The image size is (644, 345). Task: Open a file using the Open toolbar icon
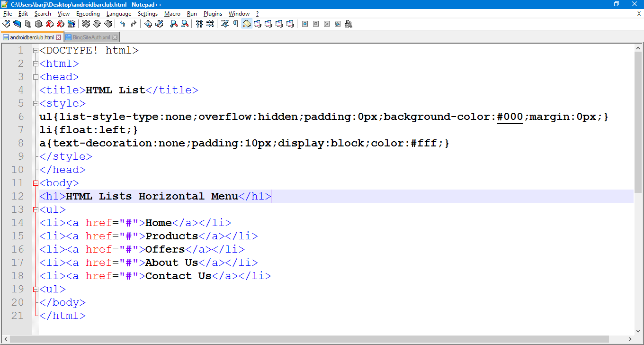(x=16, y=24)
